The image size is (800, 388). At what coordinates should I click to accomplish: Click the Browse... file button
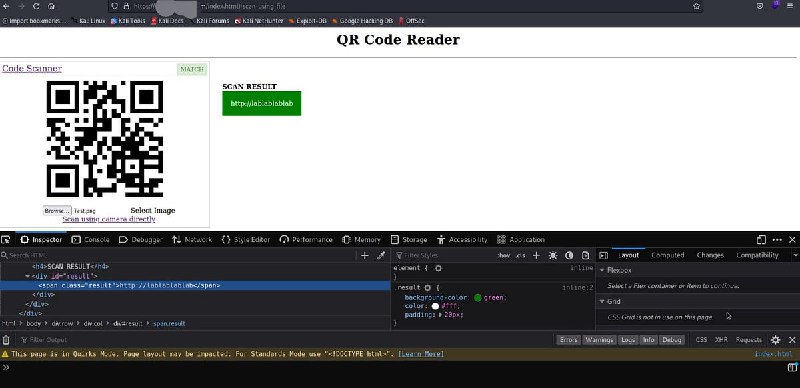point(57,210)
